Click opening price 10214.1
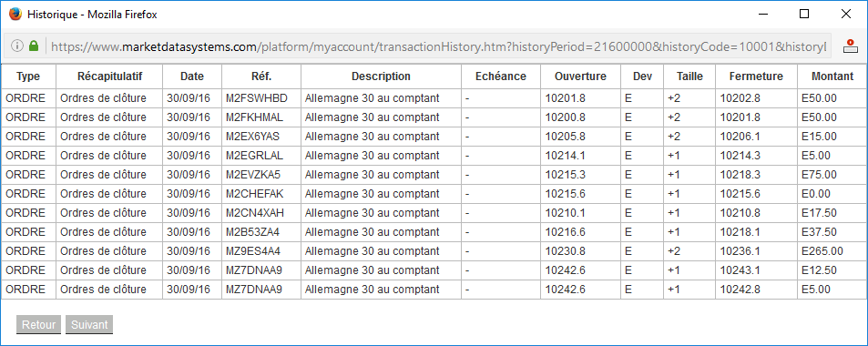Screen dimensions: 868x346 pos(566,156)
